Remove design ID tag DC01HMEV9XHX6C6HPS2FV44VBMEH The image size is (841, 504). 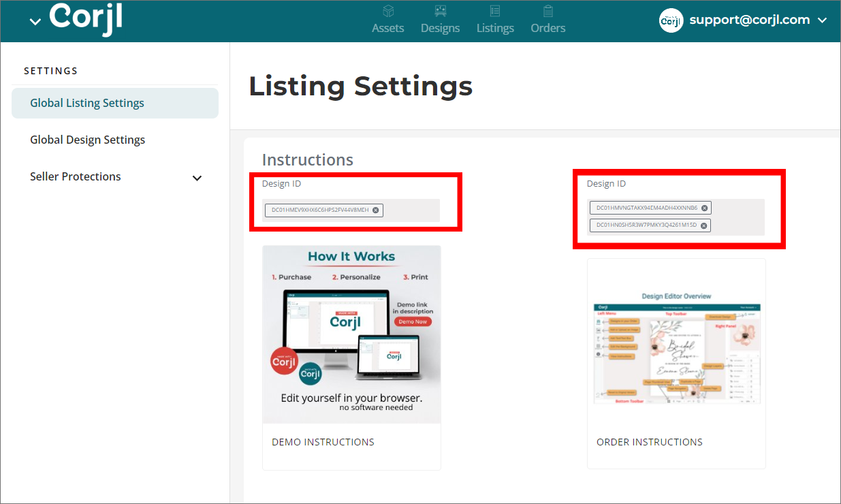click(375, 210)
